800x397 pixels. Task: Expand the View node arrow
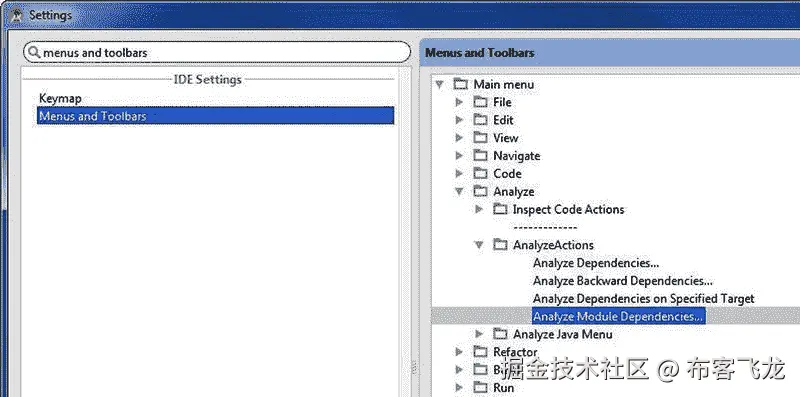click(459, 138)
